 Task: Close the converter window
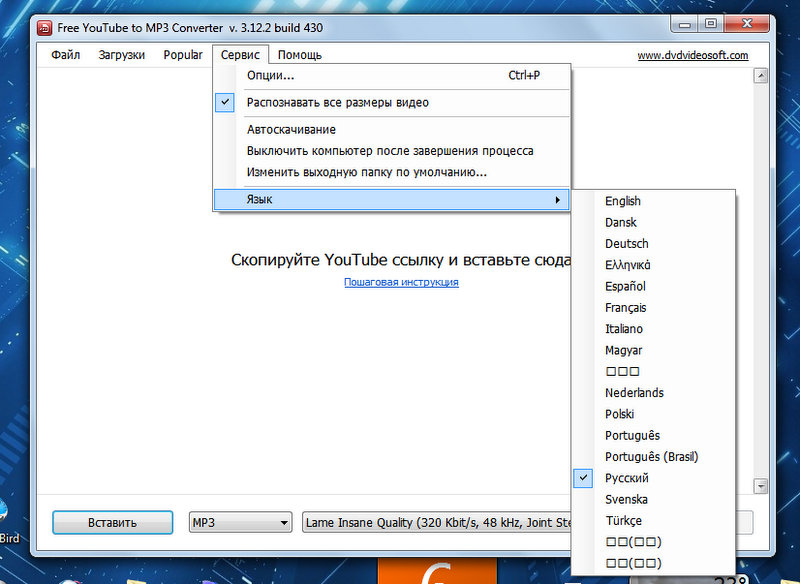point(746,24)
